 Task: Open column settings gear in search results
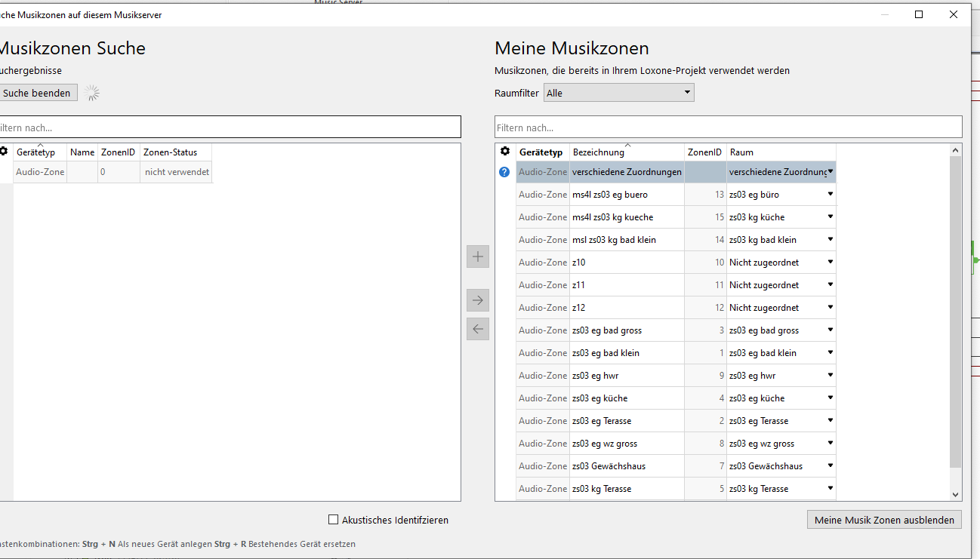pyautogui.click(x=4, y=152)
